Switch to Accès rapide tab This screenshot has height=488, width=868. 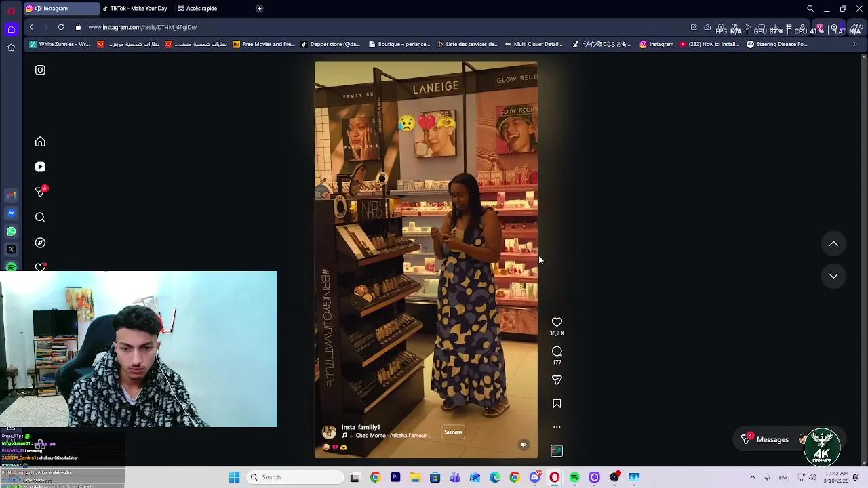click(198, 9)
